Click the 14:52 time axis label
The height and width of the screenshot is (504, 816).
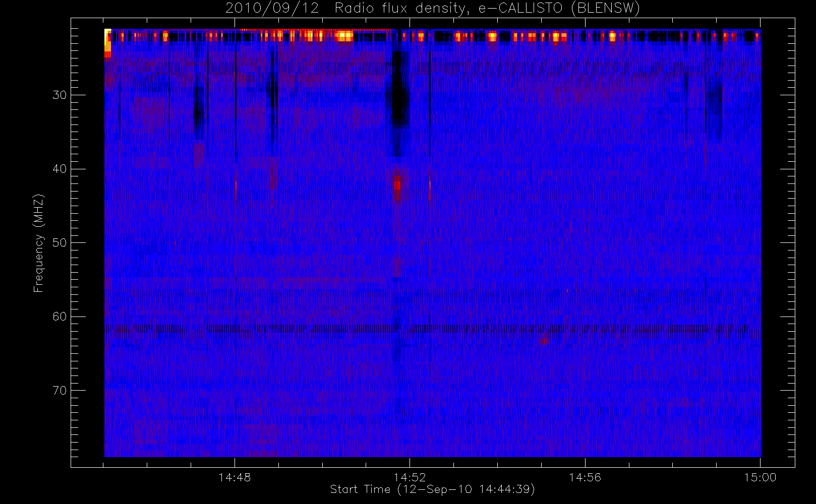point(410,477)
